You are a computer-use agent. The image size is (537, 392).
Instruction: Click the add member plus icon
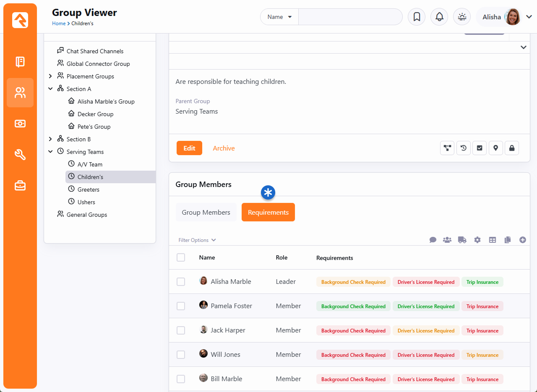pyautogui.click(x=522, y=240)
